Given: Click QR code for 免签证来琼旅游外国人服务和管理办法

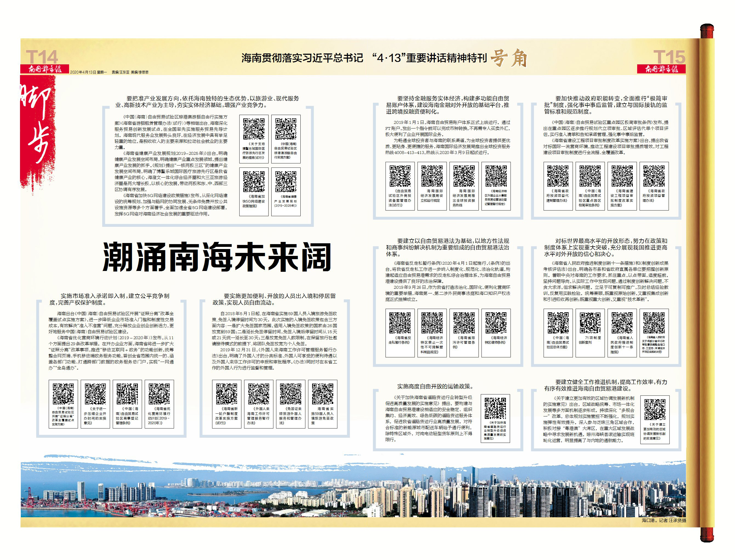Looking at the screenshot, I should [291, 394].
